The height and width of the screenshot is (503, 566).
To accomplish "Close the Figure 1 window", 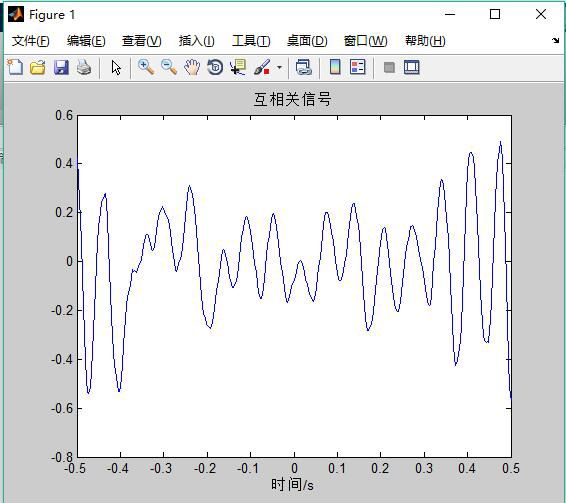I will 541,14.
